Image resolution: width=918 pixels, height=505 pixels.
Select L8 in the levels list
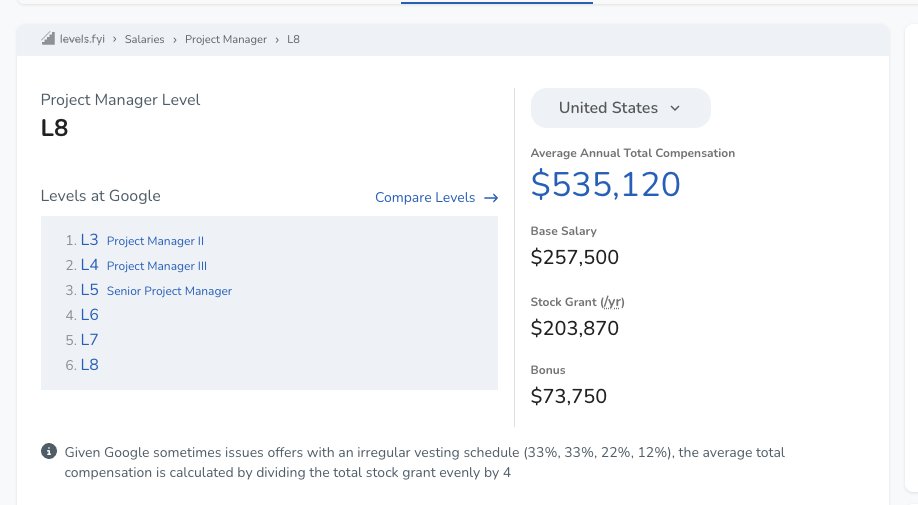(90, 365)
